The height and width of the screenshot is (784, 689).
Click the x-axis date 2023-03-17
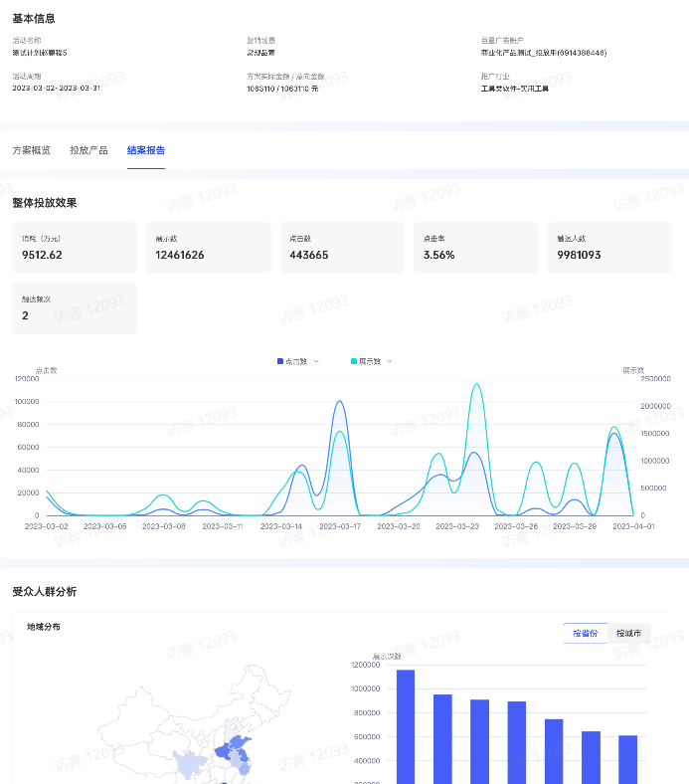[x=340, y=526]
